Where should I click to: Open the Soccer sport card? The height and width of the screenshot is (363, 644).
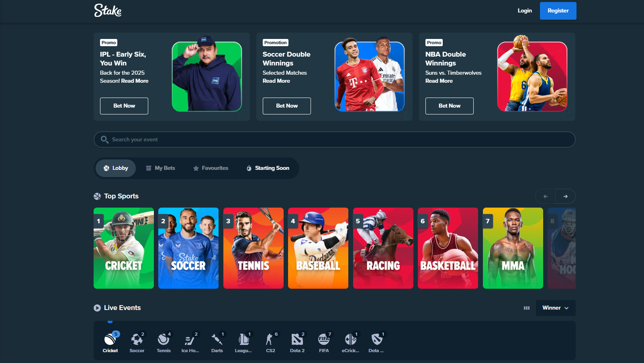pyautogui.click(x=188, y=248)
